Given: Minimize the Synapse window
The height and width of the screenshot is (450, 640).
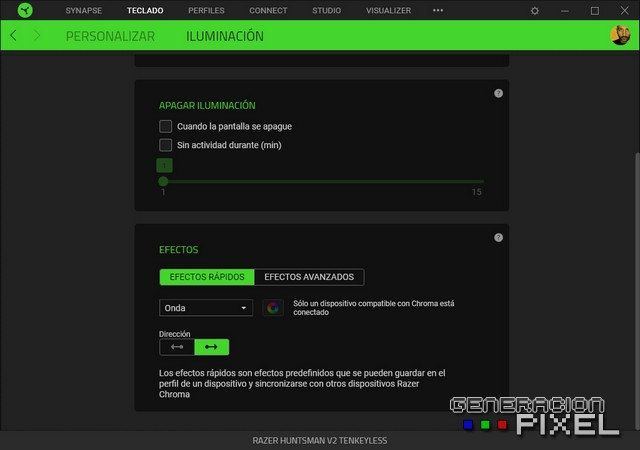Looking at the screenshot, I should (565, 11).
